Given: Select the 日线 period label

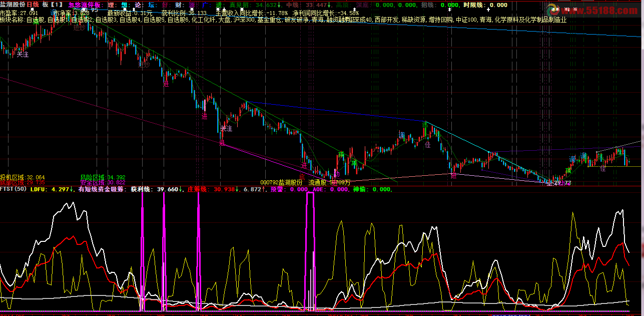Looking at the screenshot, I should click(33, 5).
